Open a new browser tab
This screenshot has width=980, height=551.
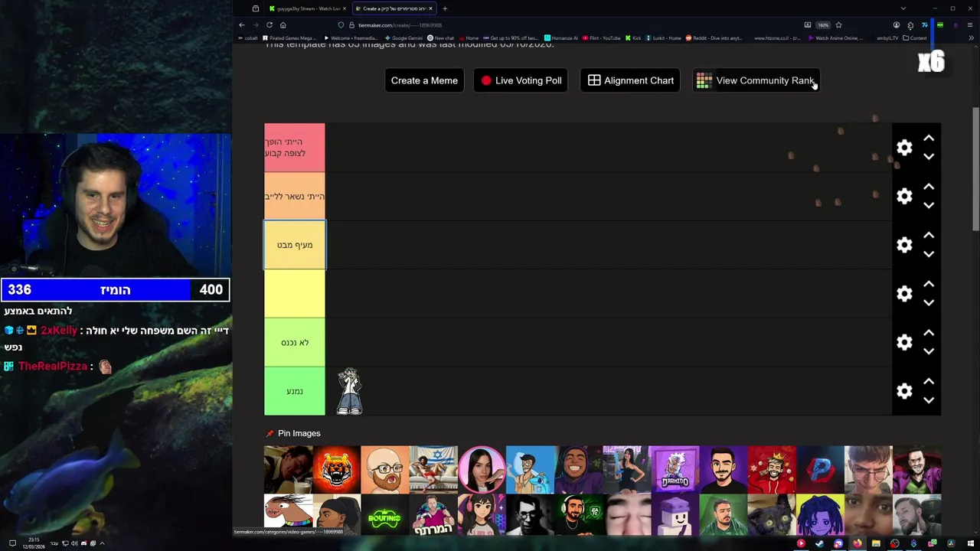pyautogui.click(x=445, y=8)
